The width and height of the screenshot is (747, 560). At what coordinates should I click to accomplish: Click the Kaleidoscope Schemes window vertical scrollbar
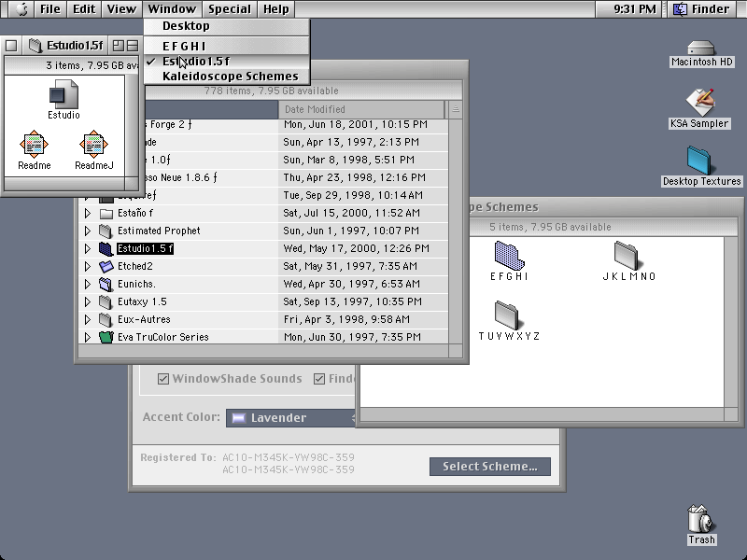point(731,322)
